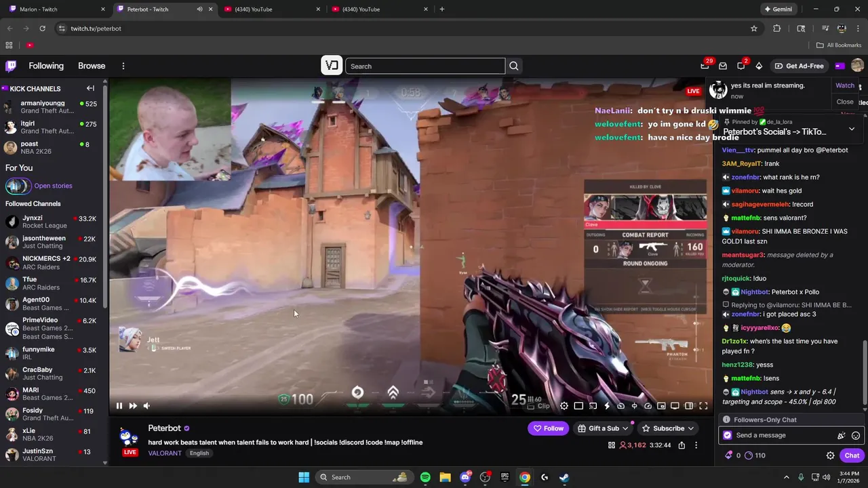Open the emote picker smiley

[856, 436]
